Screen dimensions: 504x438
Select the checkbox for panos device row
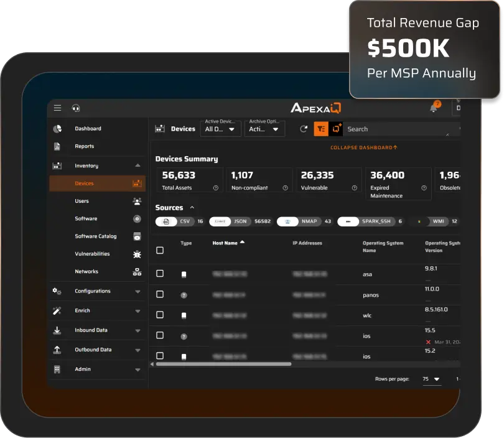pyautogui.click(x=160, y=294)
